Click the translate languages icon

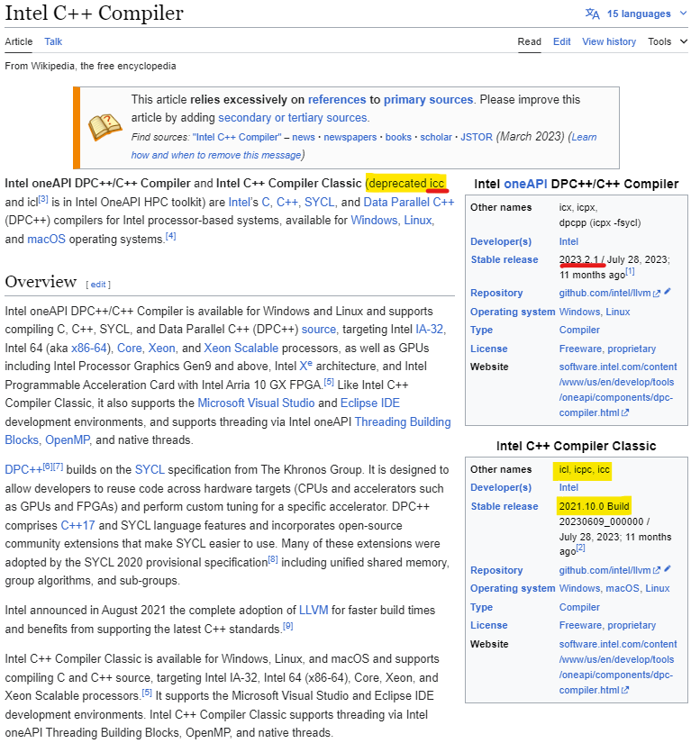pos(592,14)
